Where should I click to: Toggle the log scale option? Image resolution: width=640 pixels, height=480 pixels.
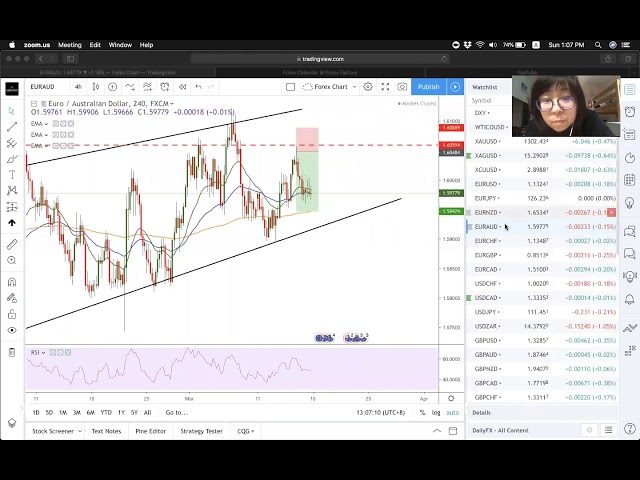436,412
